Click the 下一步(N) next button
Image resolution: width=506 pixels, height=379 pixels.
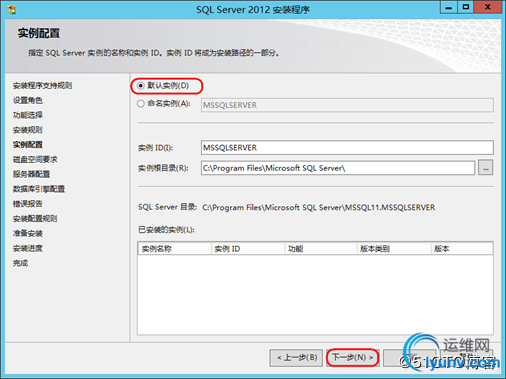[x=353, y=358]
